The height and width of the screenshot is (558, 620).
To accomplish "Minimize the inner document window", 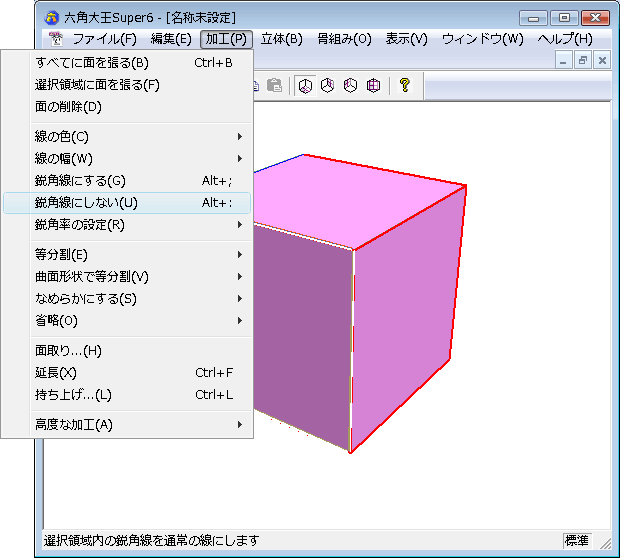I will click(563, 61).
